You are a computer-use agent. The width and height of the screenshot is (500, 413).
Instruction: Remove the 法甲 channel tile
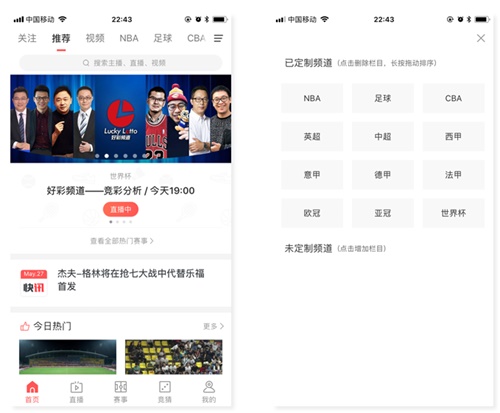point(453,175)
